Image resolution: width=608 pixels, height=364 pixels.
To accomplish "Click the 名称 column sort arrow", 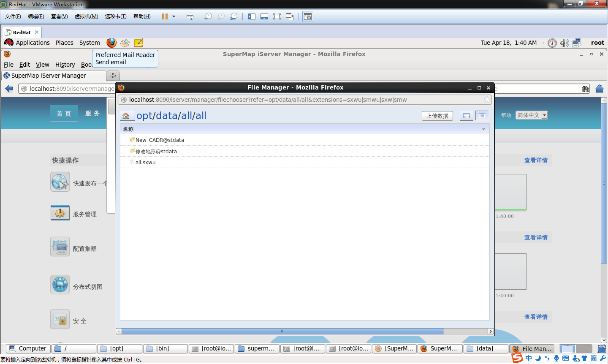I will tap(483, 129).
